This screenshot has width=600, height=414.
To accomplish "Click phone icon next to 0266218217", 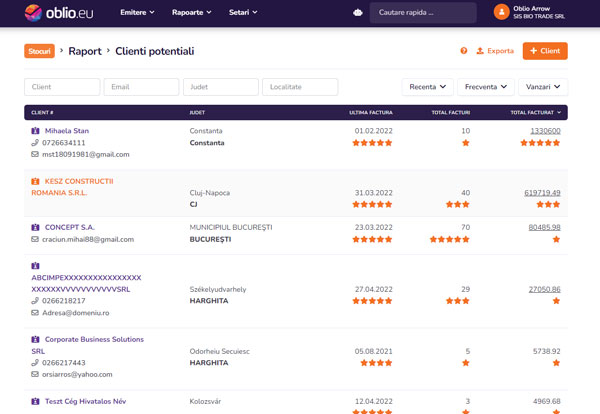I will [35, 301].
